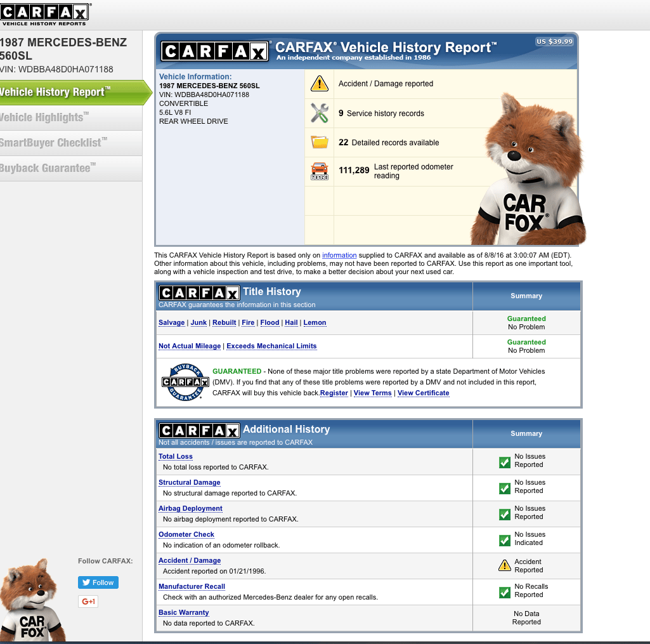Open the Odometer Check link
650x644 pixels.
click(x=186, y=535)
